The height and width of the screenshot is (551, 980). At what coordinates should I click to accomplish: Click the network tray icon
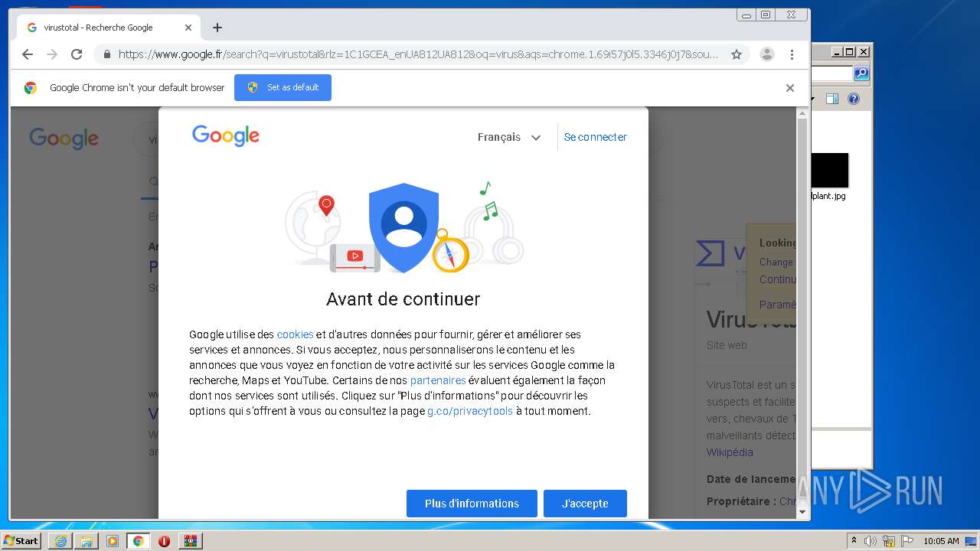889,541
